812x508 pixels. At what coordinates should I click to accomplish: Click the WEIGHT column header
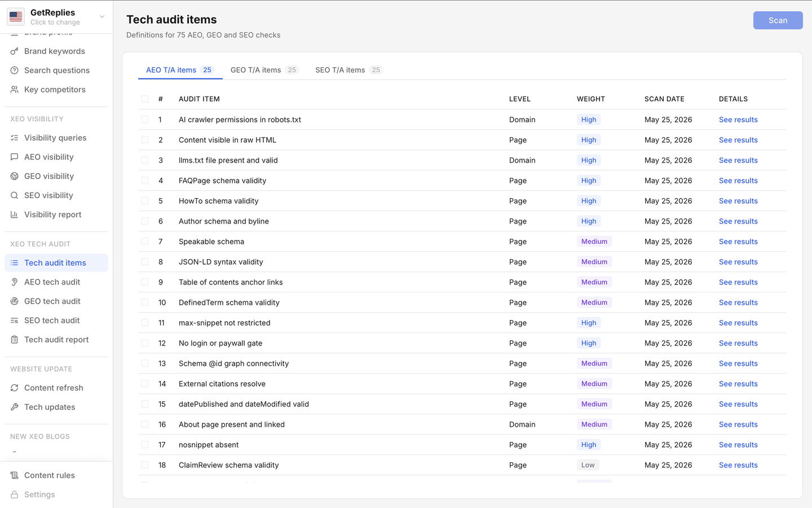point(590,99)
